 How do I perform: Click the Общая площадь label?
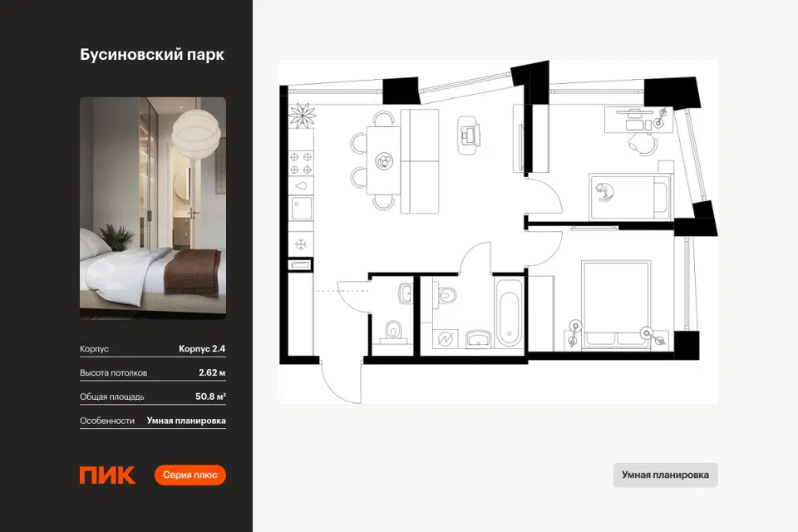pyautogui.click(x=112, y=397)
